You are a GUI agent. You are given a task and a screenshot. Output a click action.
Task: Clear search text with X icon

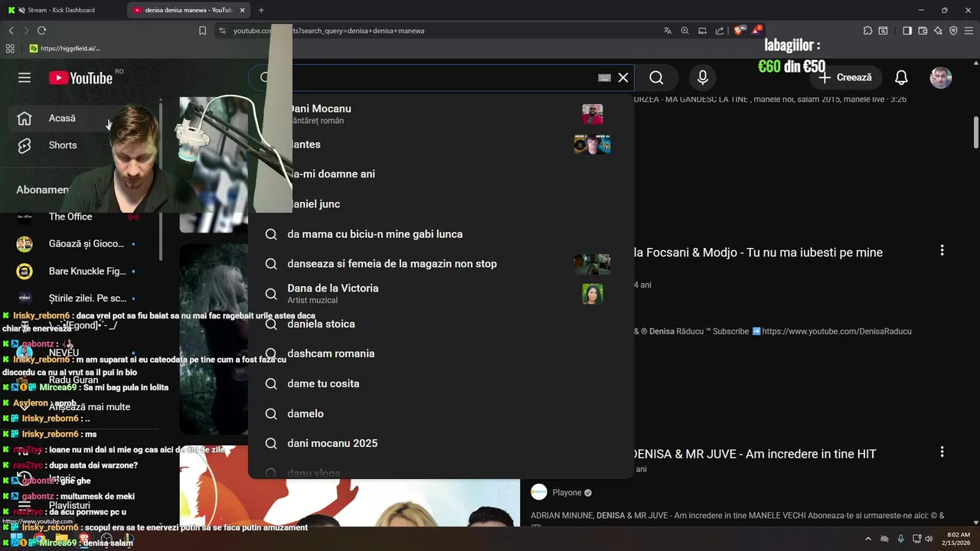click(623, 77)
